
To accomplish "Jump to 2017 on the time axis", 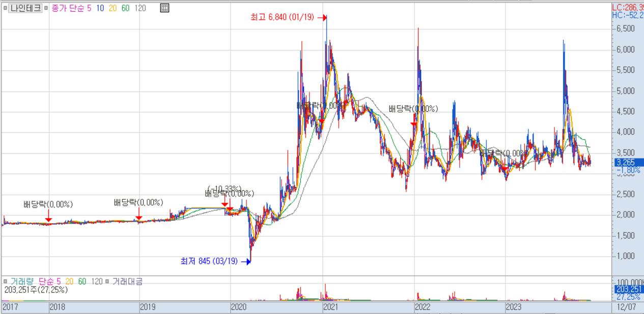I will coord(10,307).
